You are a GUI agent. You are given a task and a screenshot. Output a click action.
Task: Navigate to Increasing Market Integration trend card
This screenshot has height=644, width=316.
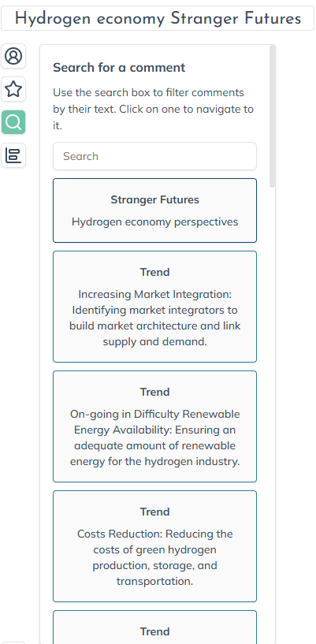154,307
